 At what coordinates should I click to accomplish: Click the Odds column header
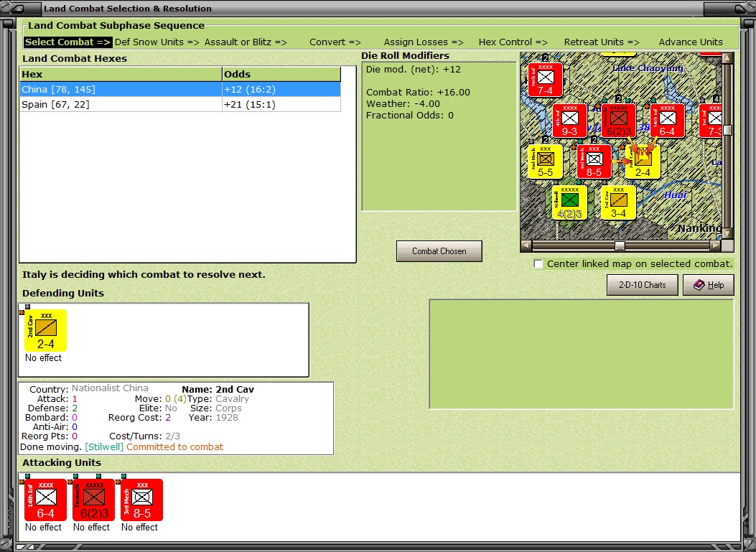pos(281,74)
